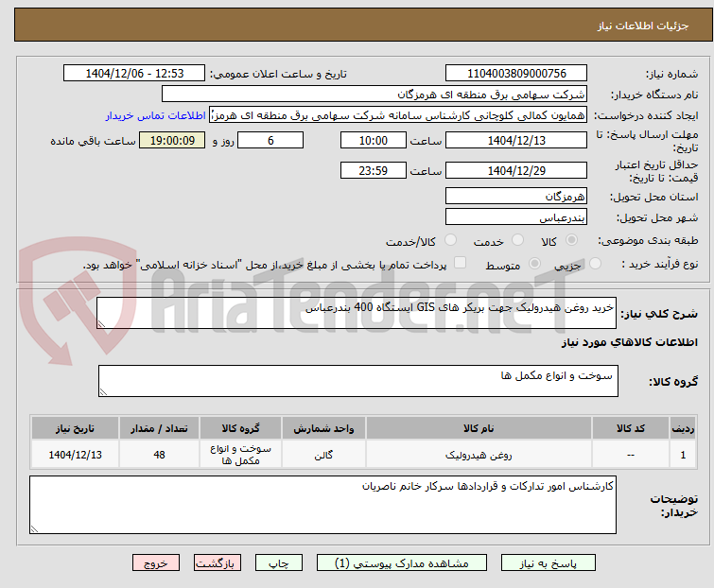This screenshot has width=714, height=588.
Task: Select the کالا radio button
Action: 571,240
